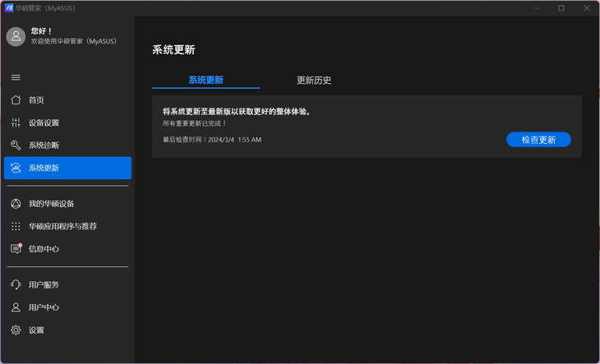Click the 用户服务 headset icon
600x364 pixels.
[16, 284]
